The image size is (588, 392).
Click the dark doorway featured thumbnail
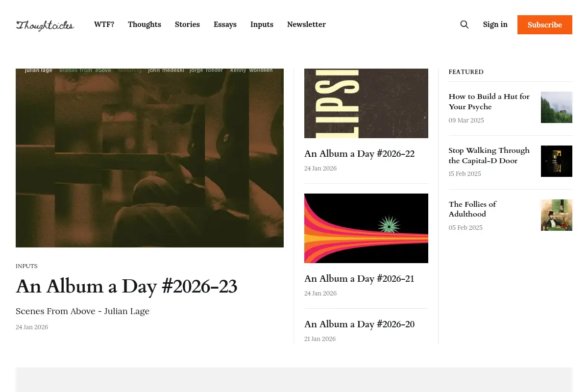click(557, 161)
